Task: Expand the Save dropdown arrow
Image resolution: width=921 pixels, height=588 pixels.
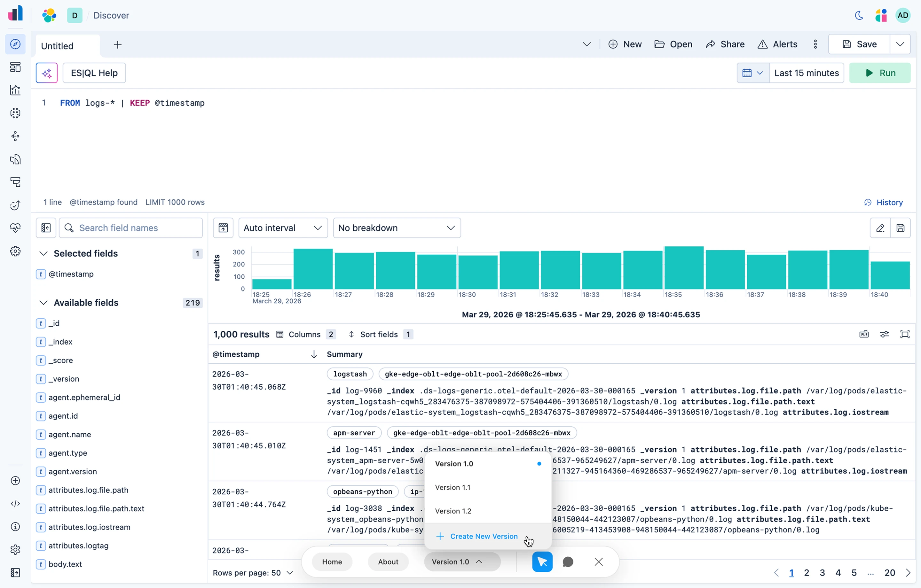Action: [x=900, y=44]
